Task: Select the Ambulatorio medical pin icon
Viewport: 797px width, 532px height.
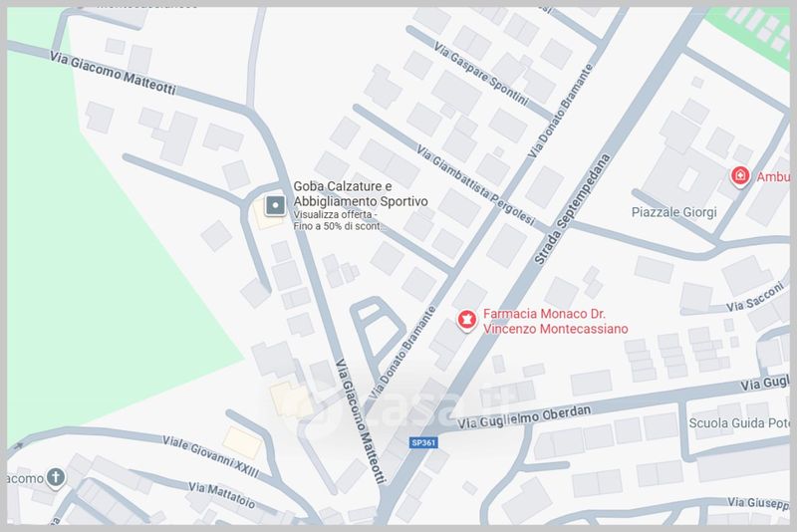Action: point(740,176)
